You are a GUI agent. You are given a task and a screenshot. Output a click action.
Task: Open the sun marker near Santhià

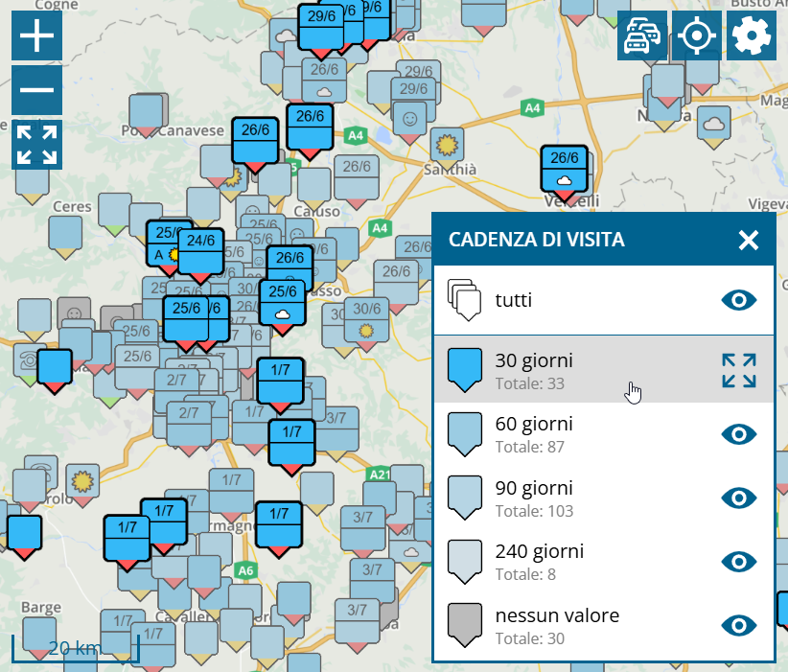[447, 149]
